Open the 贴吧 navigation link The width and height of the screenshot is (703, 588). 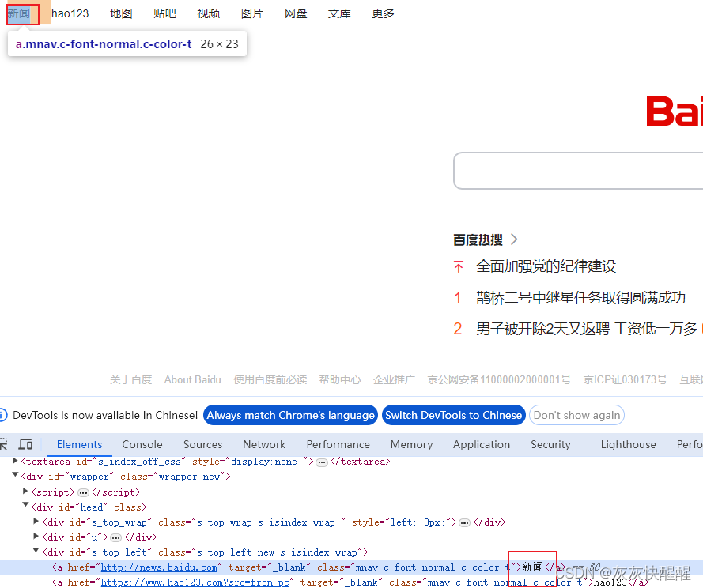click(x=164, y=13)
